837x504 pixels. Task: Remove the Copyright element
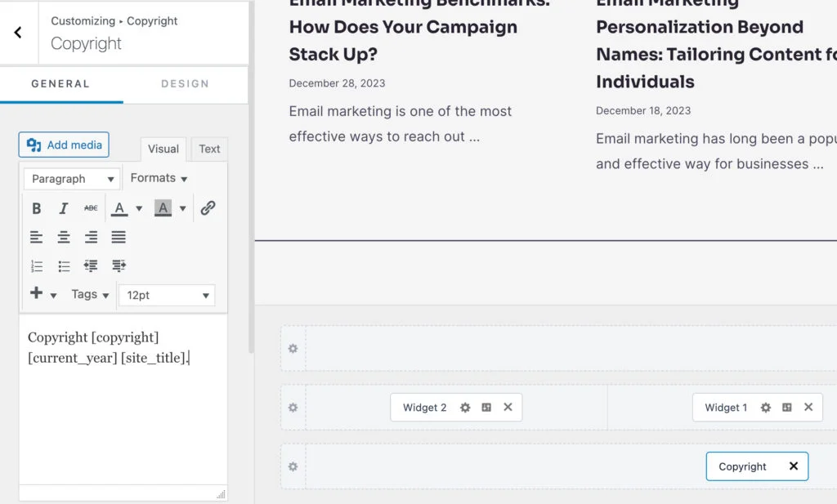tap(794, 466)
